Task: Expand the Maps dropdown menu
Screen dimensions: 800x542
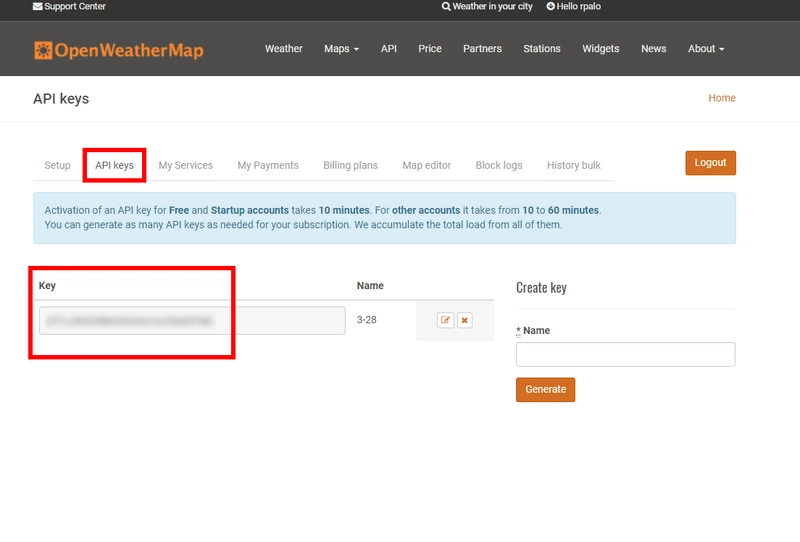Action: pos(341,48)
